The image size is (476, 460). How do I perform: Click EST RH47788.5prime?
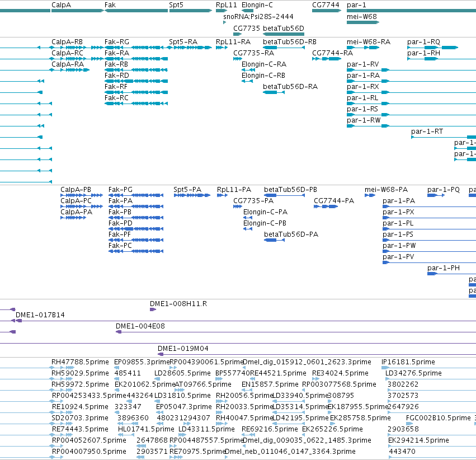coord(80,362)
